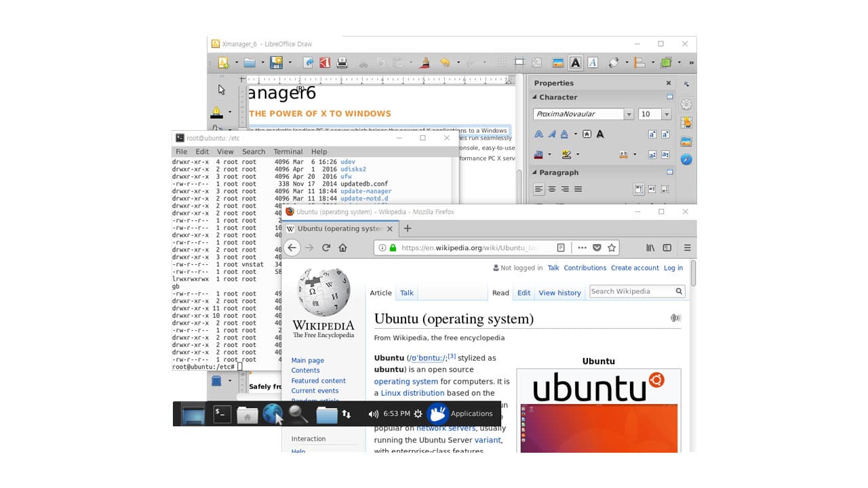Open the ProximaNovaular font name dropdown
Image resolution: width=868 pixels, height=488 pixels.
[x=628, y=114]
